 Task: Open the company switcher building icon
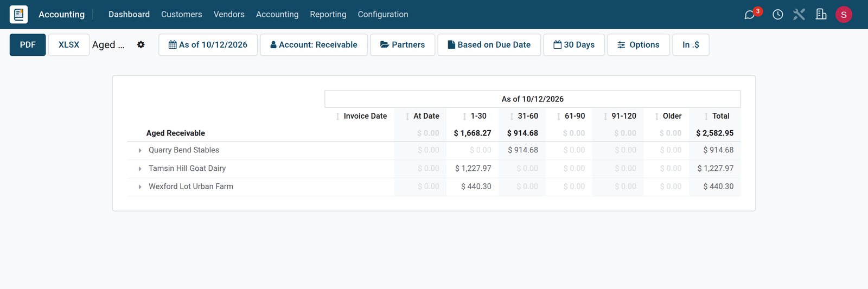pyautogui.click(x=821, y=15)
